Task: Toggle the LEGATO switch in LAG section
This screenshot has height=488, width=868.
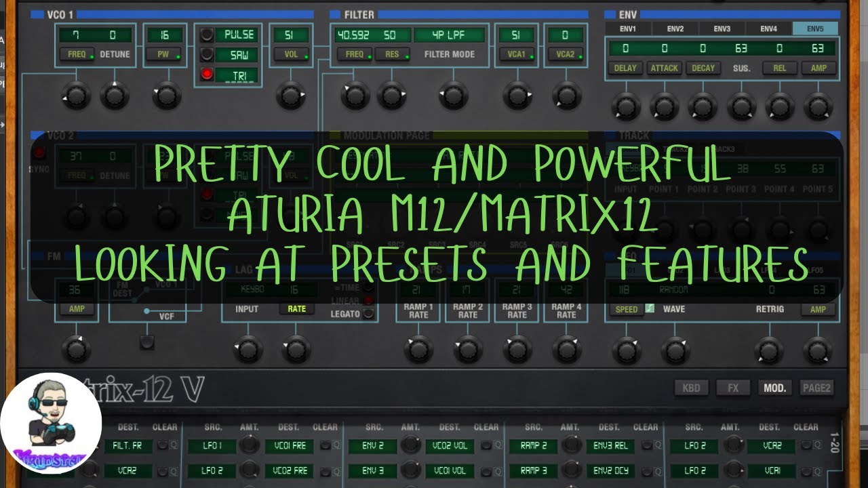Action: (x=368, y=314)
